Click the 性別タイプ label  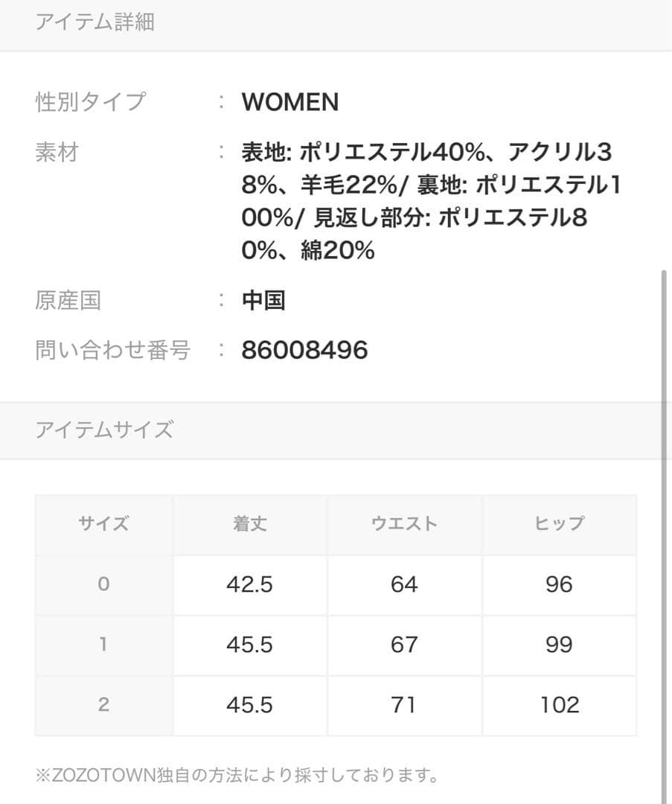pyautogui.click(x=90, y=102)
